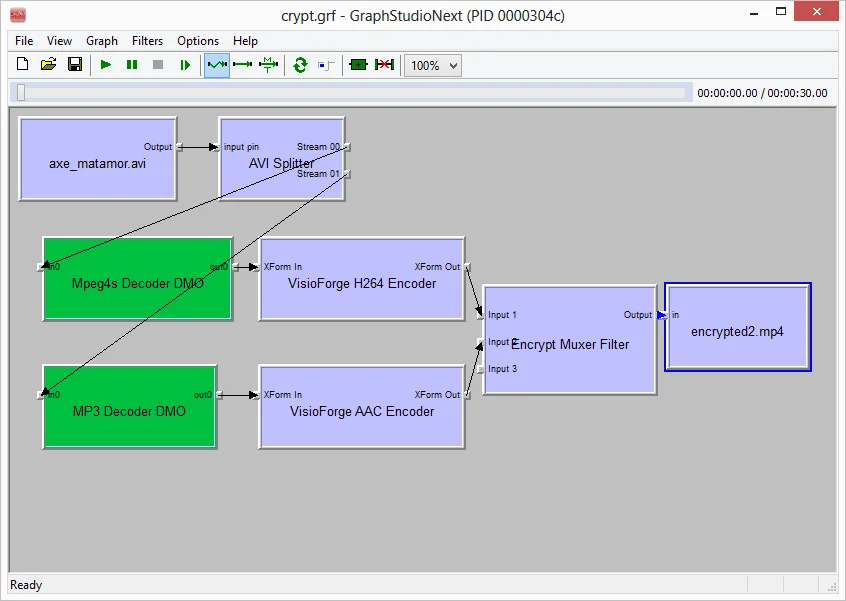The image size is (846, 601).
Task: Enable intelligent connect mode
Action: 216,64
